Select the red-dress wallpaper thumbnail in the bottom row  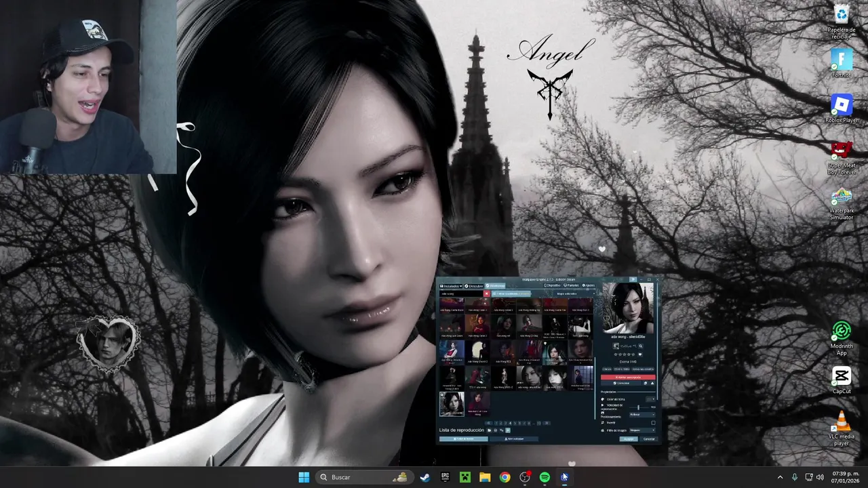point(478,404)
